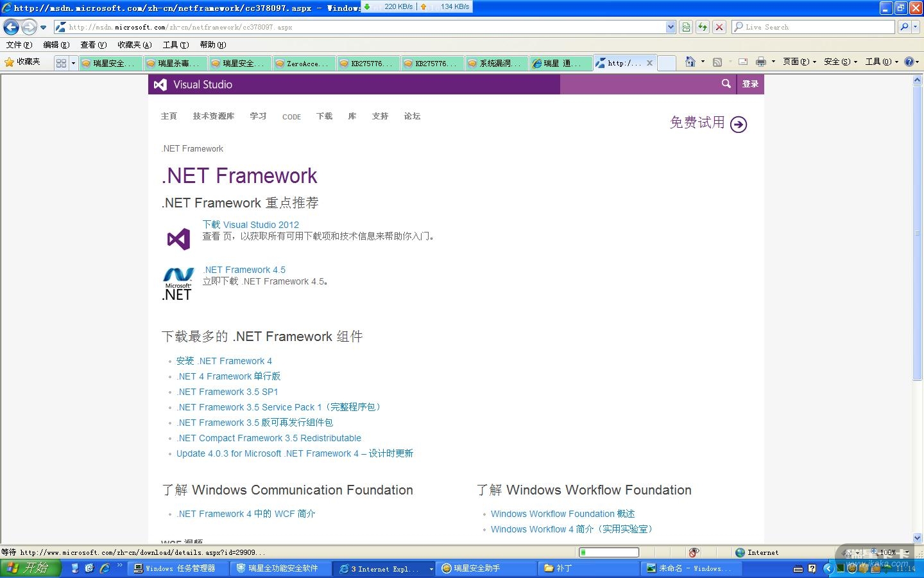Open the CODE navigation item
This screenshot has height=578, width=924.
coord(291,117)
